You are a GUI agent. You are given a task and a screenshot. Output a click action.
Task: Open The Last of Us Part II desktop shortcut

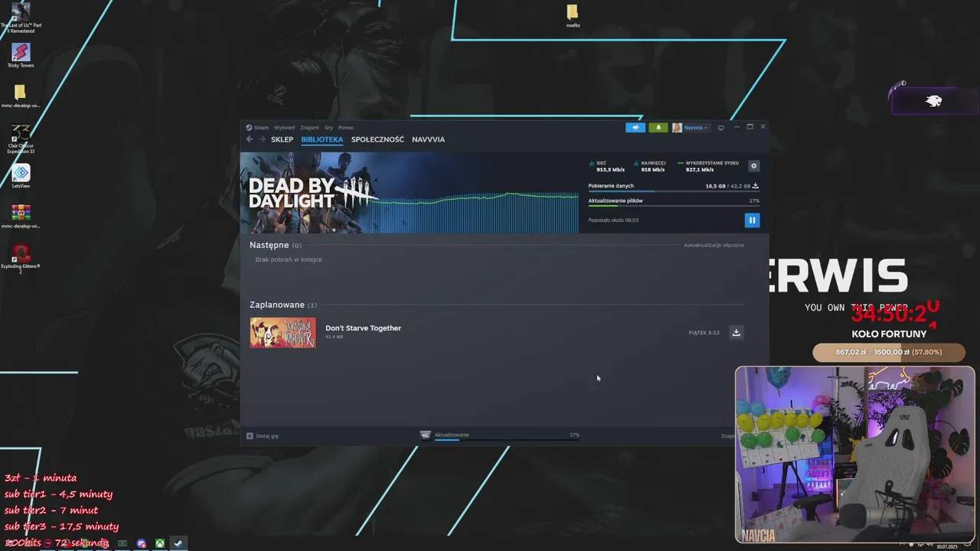(21, 18)
